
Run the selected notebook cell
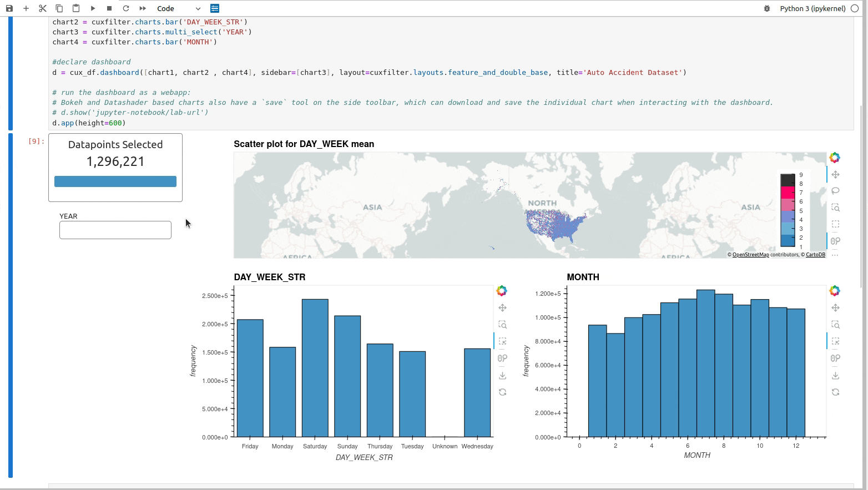93,8
